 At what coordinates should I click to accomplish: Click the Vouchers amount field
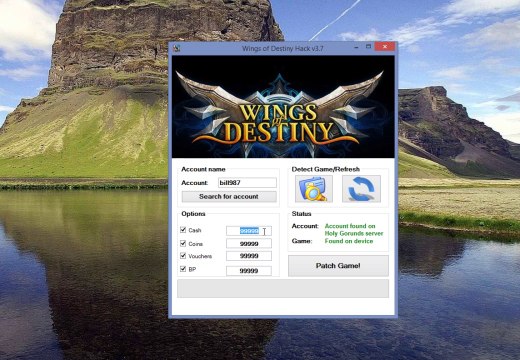coord(249,256)
